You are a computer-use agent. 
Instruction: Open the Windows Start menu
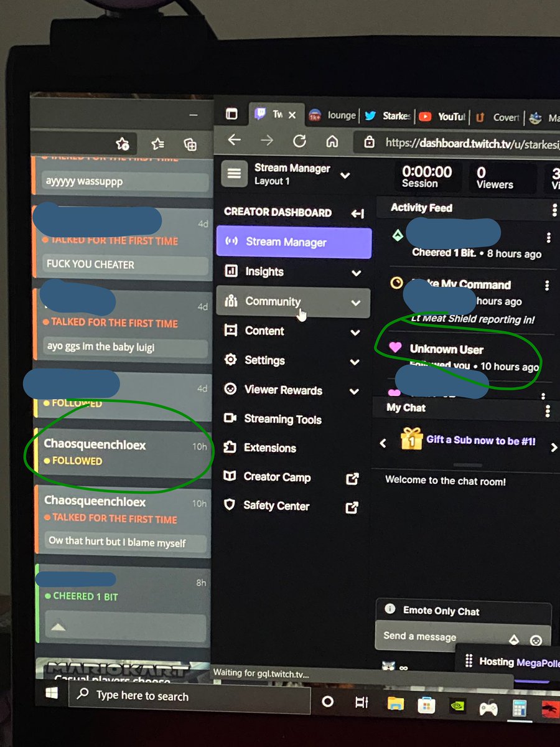[x=52, y=693]
